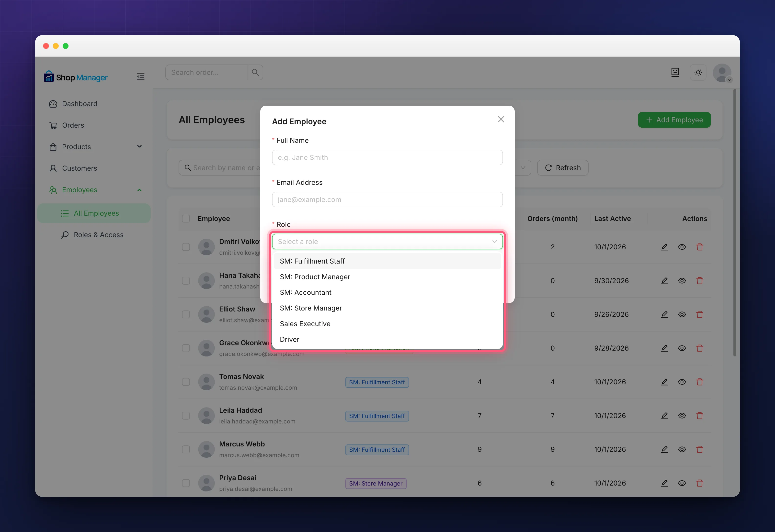Click the Last Active column header
Image resolution: width=775 pixels, height=532 pixels.
click(x=612, y=219)
